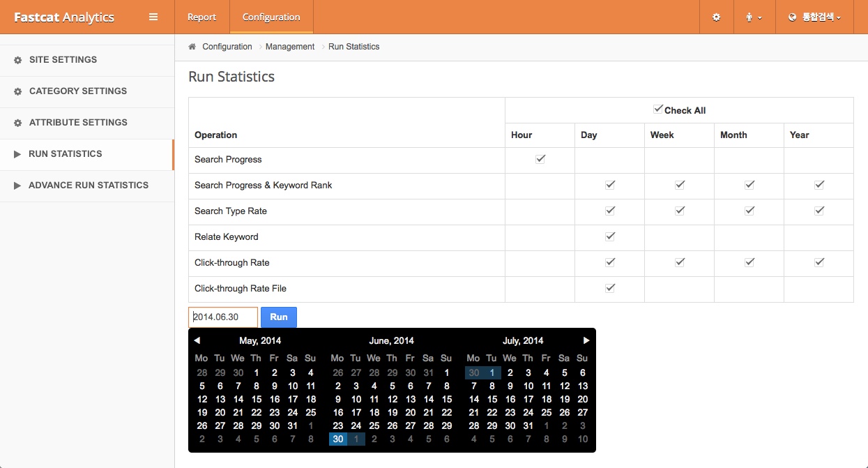Uncheck Search Progress & Keyword Rank Year checkbox

[819, 185]
